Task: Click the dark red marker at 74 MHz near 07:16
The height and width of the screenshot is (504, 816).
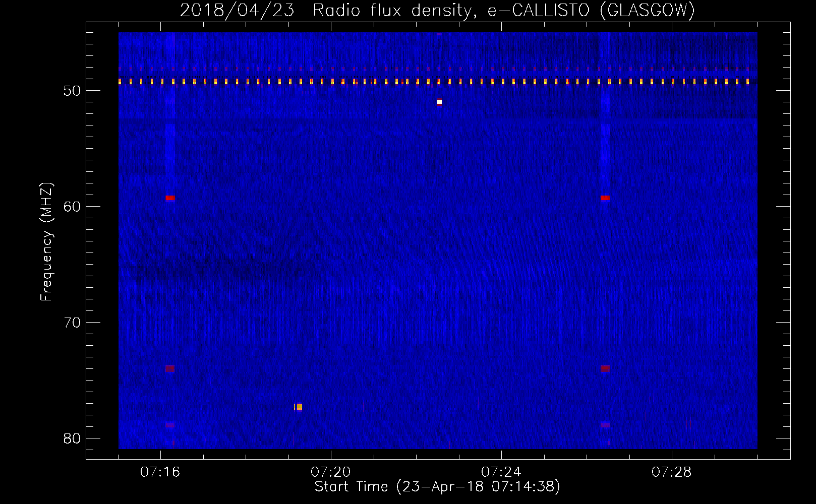Action: pyautogui.click(x=170, y=368)
